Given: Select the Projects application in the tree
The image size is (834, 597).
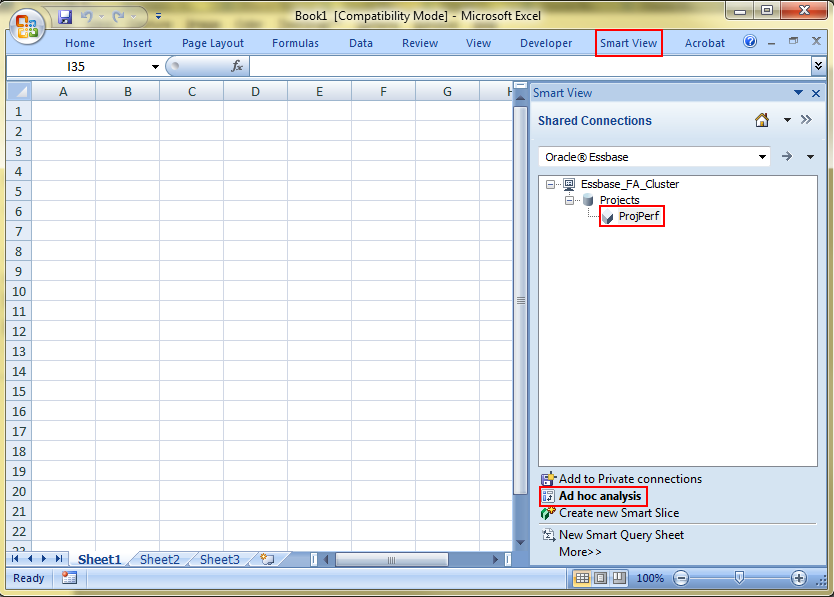Looking at the screenshot, I should (x=619, y=200).
